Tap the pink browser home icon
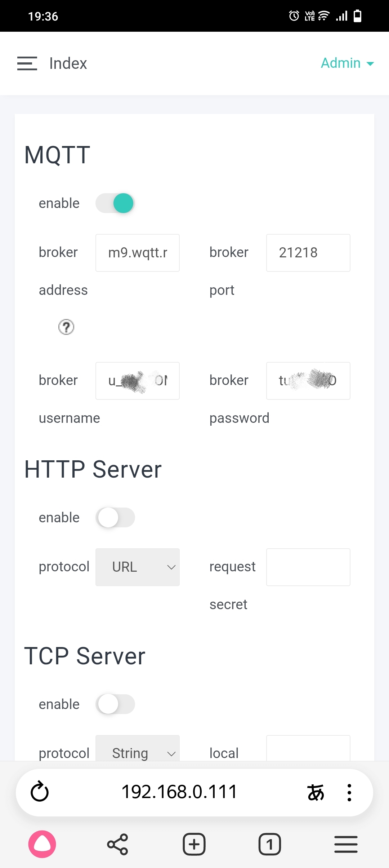The image size is (389, 868). tap(42, 844)
